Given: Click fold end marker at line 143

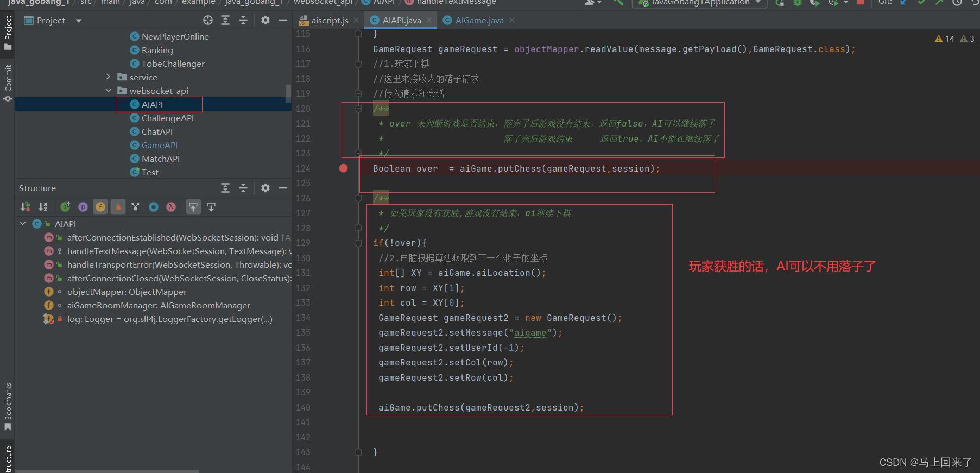Looking at the screenshot, I should 358,452.
